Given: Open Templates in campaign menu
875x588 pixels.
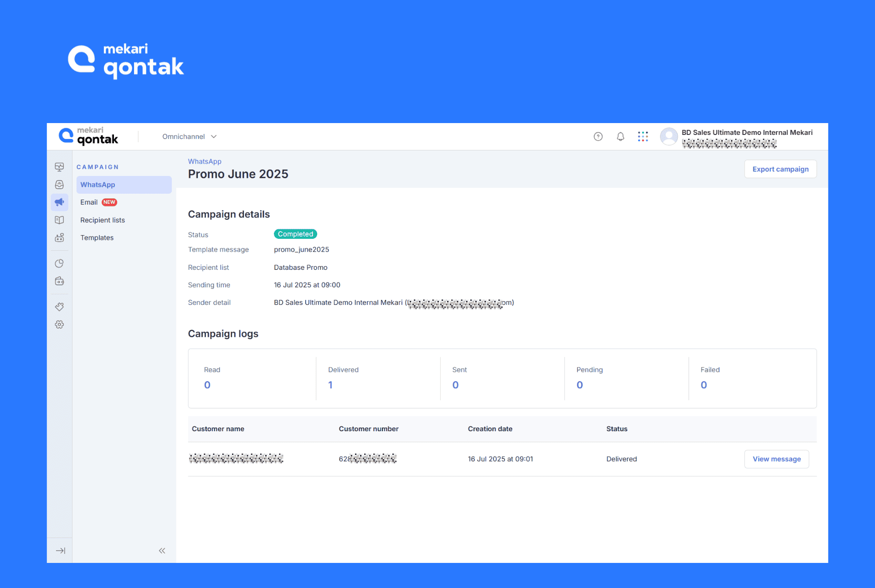Looking at the screenshot, I should pos(97,237).
